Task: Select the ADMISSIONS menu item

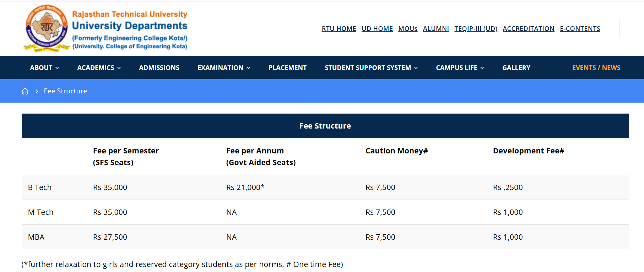Action: 159,67
